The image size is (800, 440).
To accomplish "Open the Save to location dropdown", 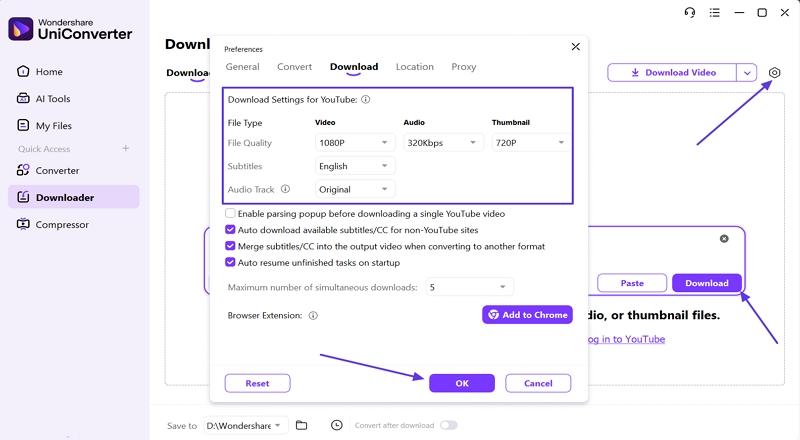I will click(x=244, y=425).
